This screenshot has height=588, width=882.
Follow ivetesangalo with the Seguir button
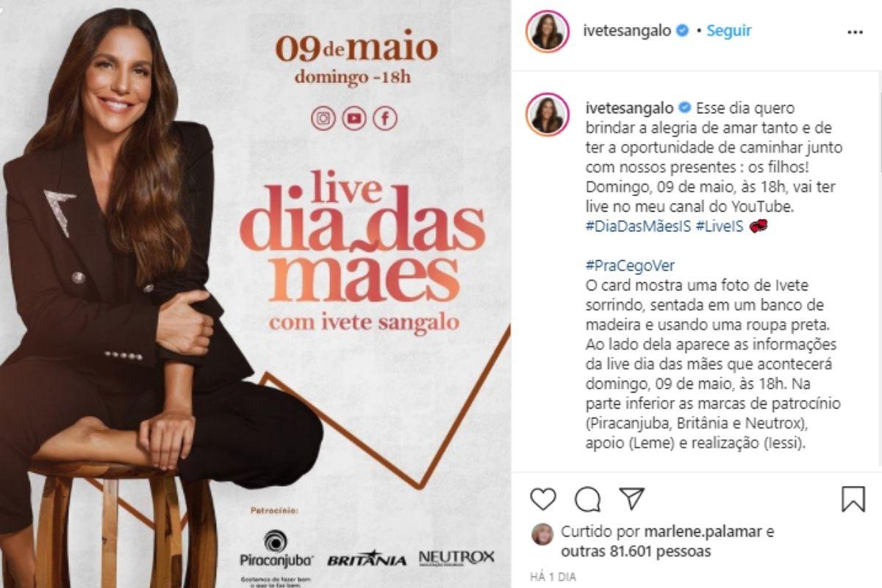[728, 31]
